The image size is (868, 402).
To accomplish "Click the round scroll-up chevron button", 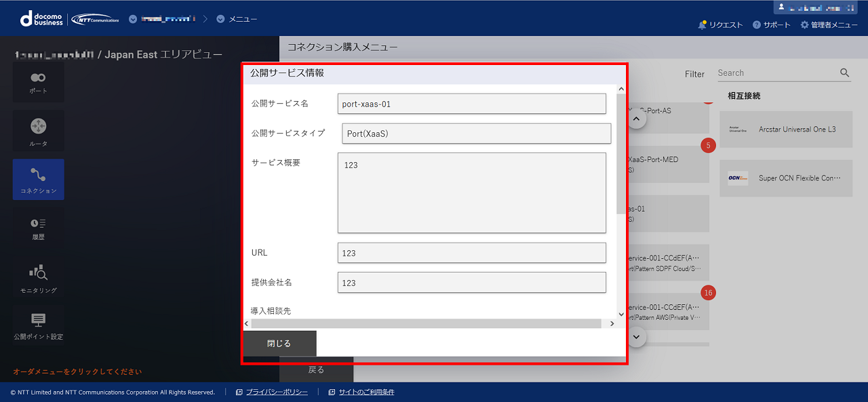I will tap(636, 120).
